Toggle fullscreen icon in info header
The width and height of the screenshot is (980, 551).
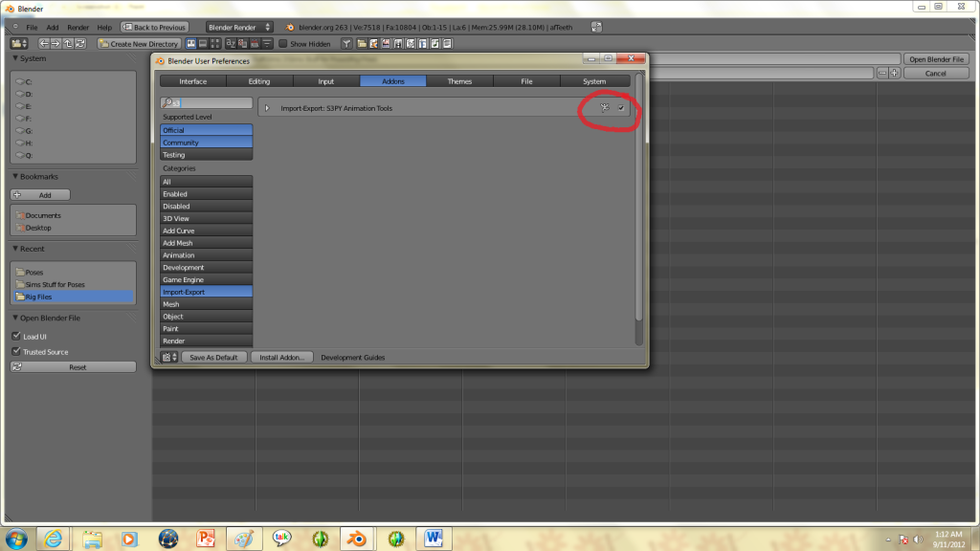click(596, 27)
